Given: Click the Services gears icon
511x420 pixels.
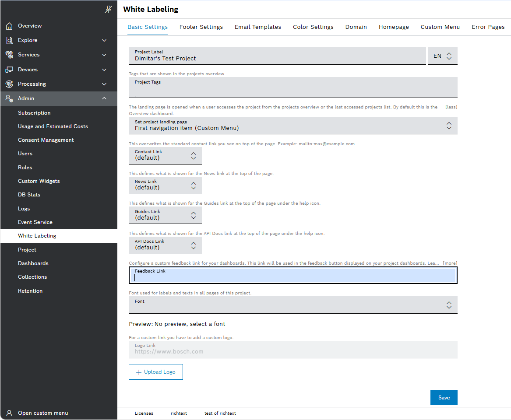Looking at the screenshot, I should point(9,55).
